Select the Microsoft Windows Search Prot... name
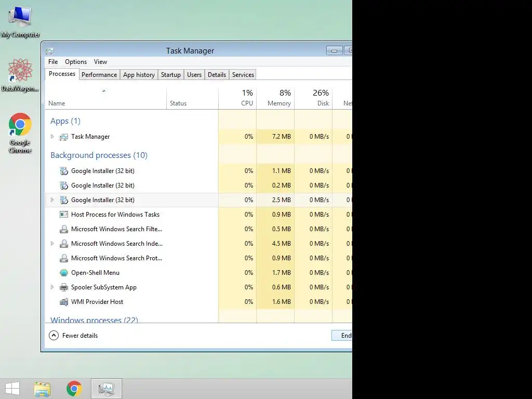The image size is (532, 399). pos(117,258)
